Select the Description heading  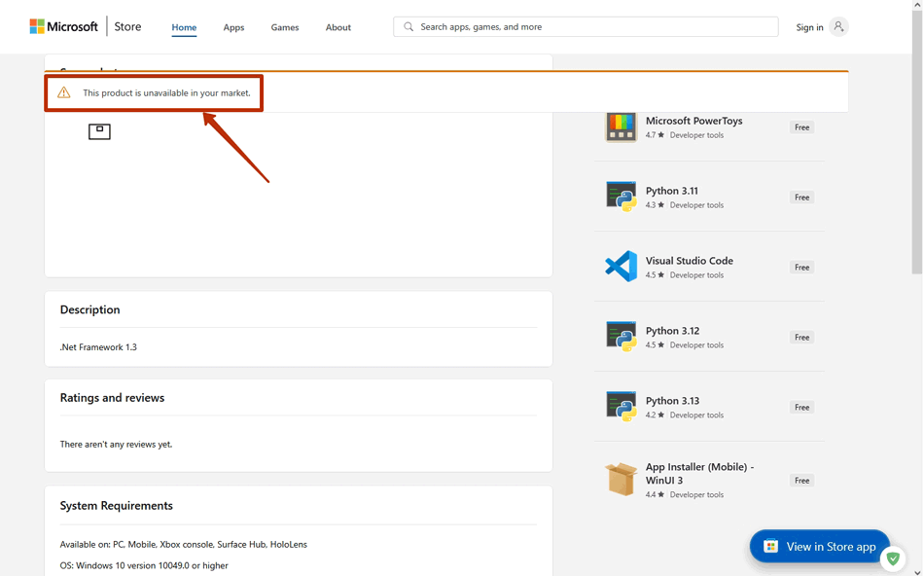pos(90,309)
